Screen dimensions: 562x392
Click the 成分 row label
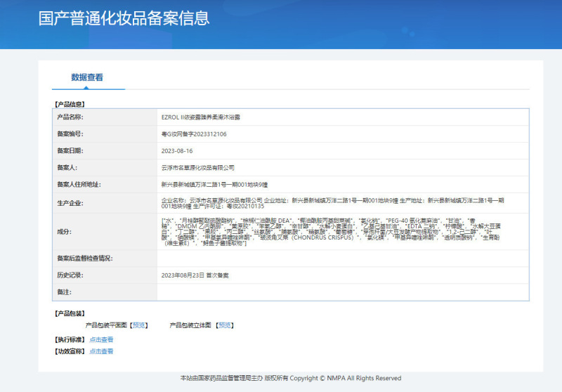[64, 232]
